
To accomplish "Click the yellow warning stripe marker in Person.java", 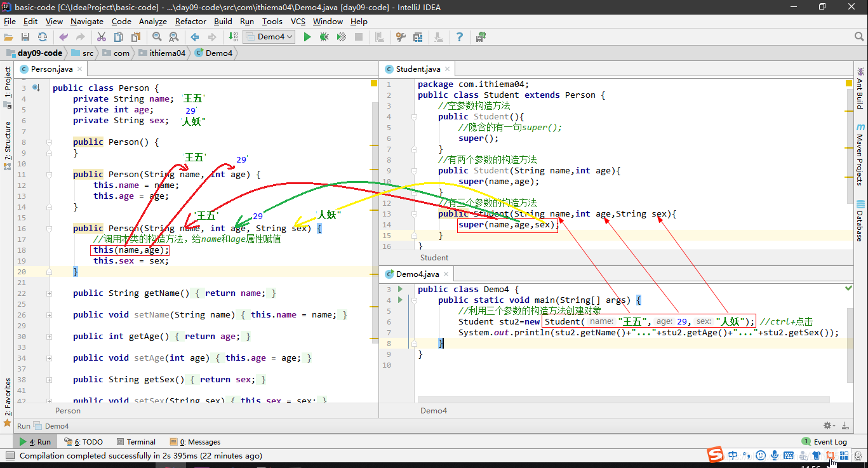I will pyautogui.click(x=375, y=84).
